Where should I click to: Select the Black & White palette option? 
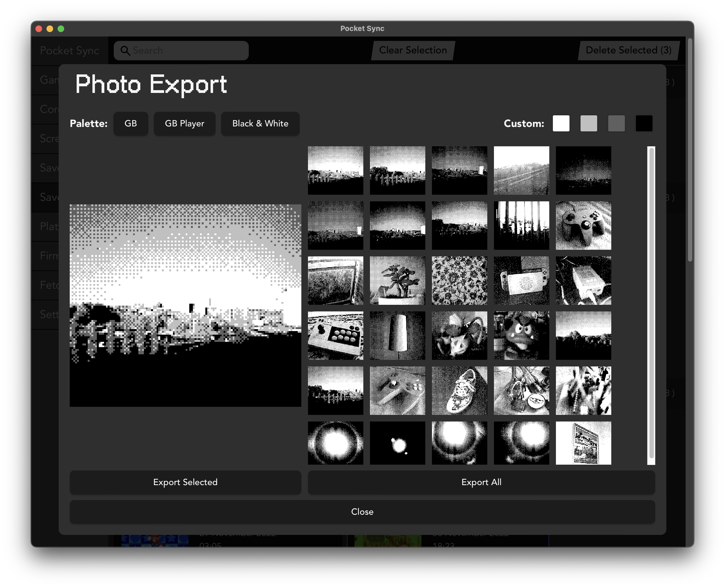click(x=260, y=124)
